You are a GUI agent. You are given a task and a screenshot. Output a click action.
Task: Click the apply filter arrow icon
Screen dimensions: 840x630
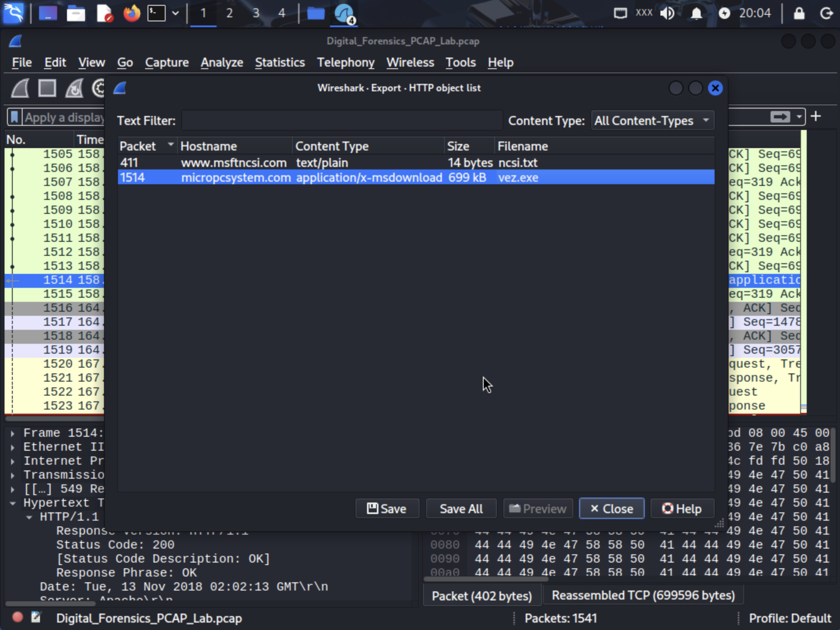click(780, 117)
